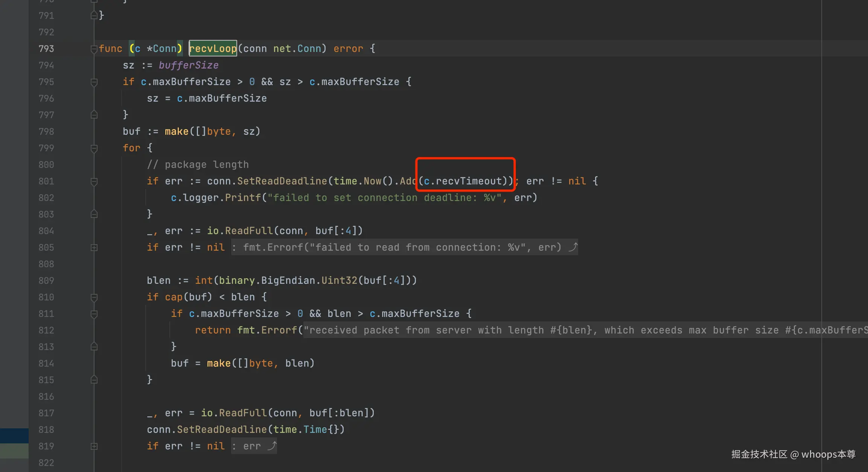Viewport: 868px width, 472px height.
Task: Click closing fold marker at line 791
Action: [x=94, y=15]
